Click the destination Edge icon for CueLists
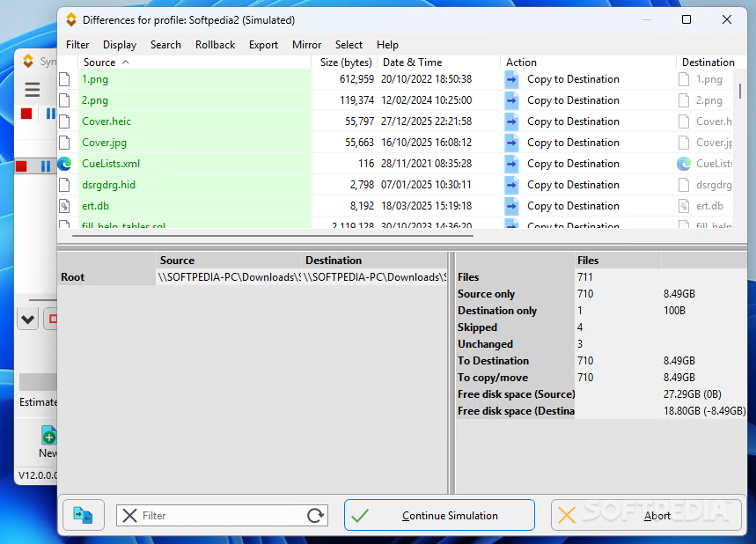This screenshot has height=544, width=756. pyautogui.click(x=684, y=164)
